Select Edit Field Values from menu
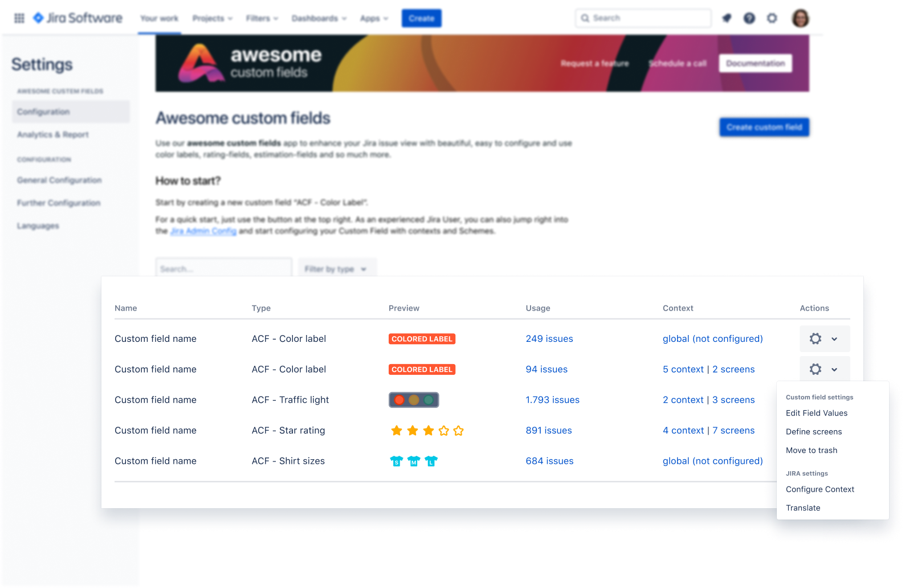This screenshot has width=905, height=588. click(817, 413)
